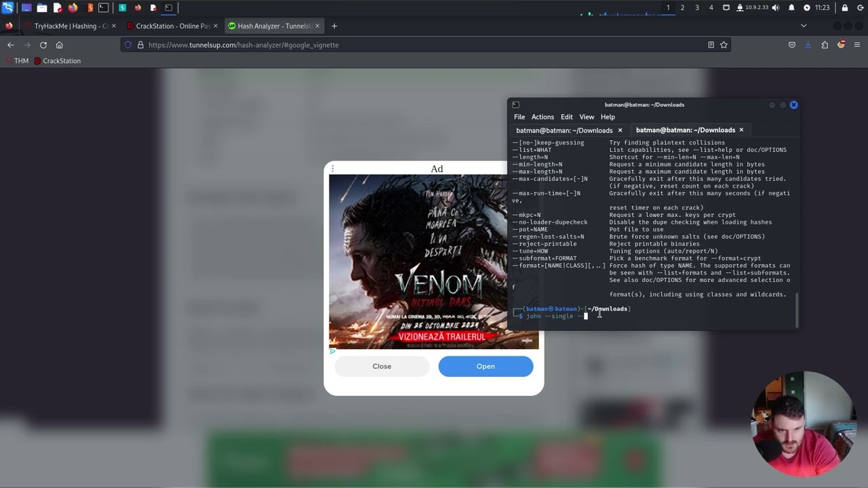
Task: Open the ad options three-dot menu
Action: (332, 169)
